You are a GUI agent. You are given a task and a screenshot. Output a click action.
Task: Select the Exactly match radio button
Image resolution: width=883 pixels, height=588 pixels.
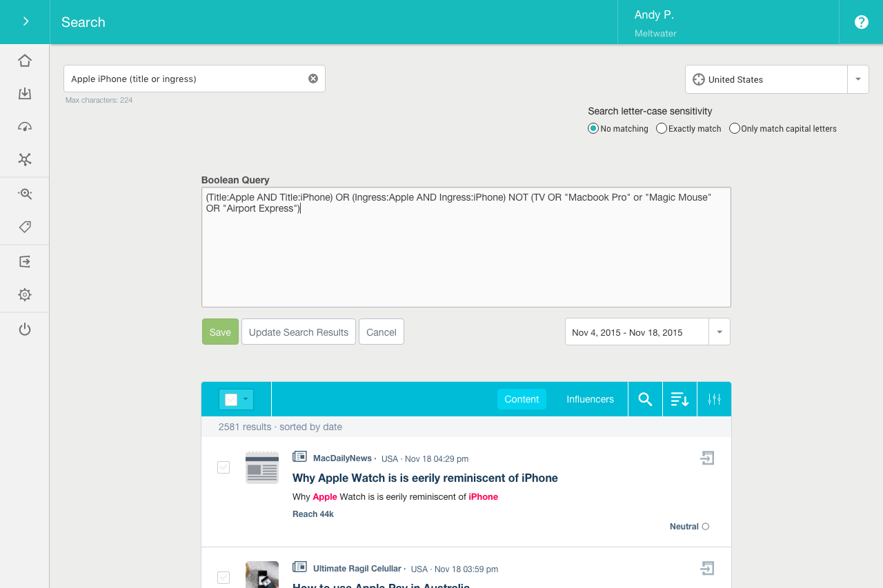(x=661, y=128)
